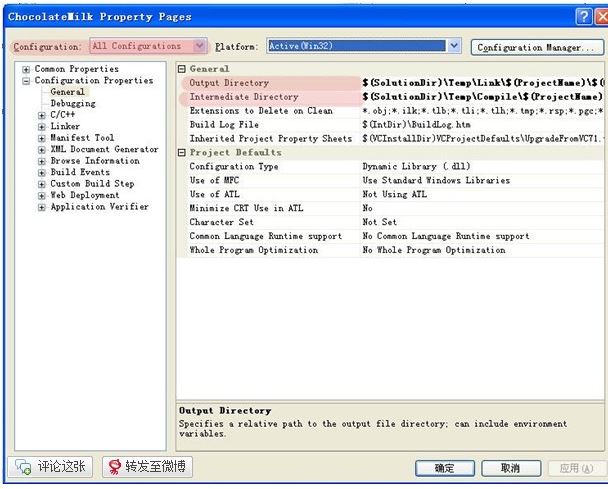Select Configuration Properties item label
The height and width of the screenshot is (489, 608).
pyautogui.click(x=94, y=80)
